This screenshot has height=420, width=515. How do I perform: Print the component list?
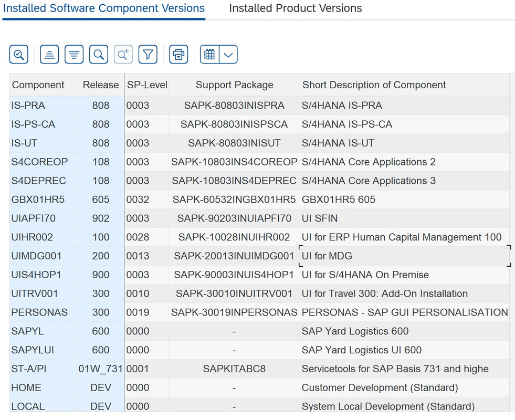pyautogui.click(x=178, y=54)
